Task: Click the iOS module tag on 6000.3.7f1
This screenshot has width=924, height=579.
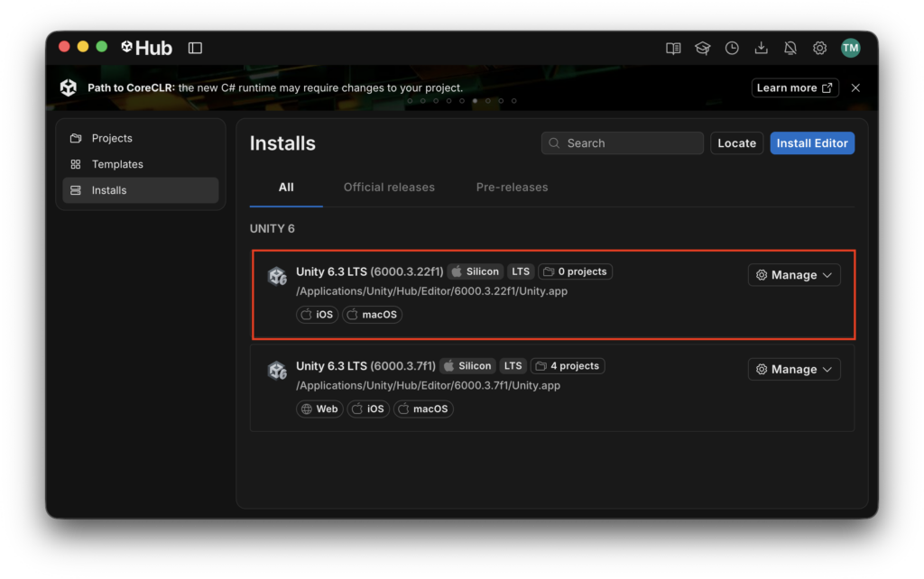Action: pyautogui.click(x=368, y=409)
